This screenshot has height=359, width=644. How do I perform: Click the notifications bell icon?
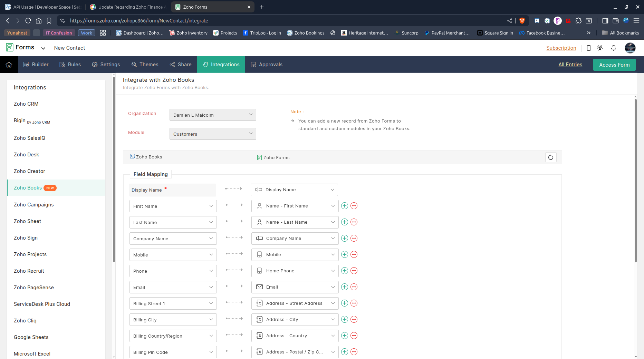(614, 48)
